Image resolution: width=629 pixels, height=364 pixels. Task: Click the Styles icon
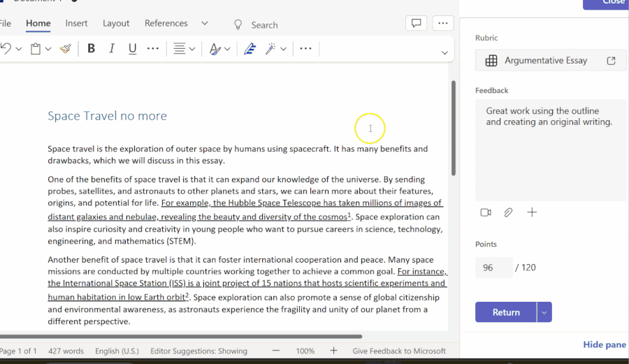click(x=215, y=49)
